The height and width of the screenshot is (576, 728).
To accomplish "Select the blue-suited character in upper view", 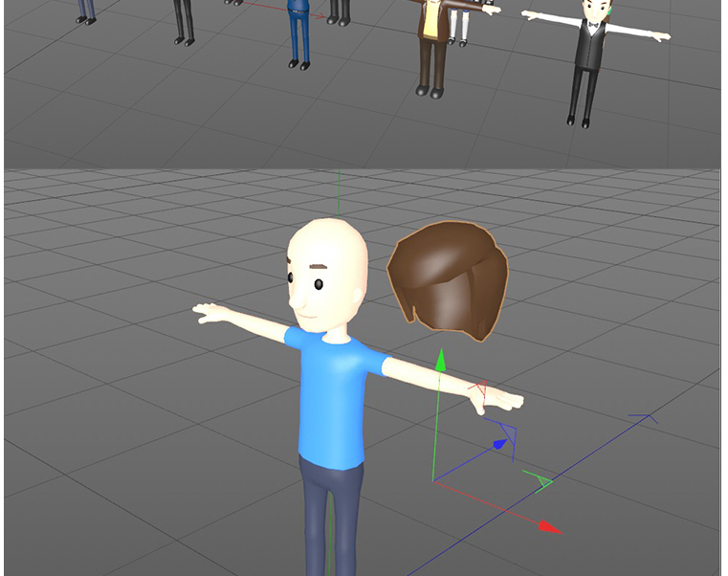I will click(298, 34).
